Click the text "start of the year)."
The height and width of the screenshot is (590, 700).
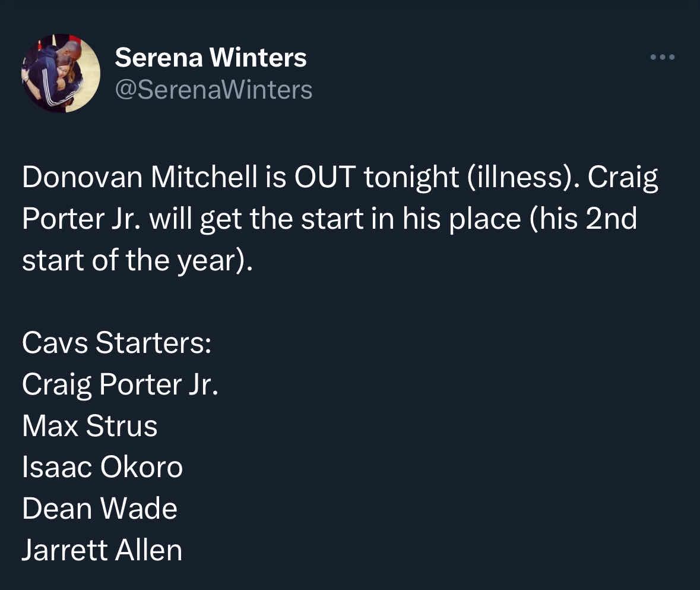(x=137, y=261)
